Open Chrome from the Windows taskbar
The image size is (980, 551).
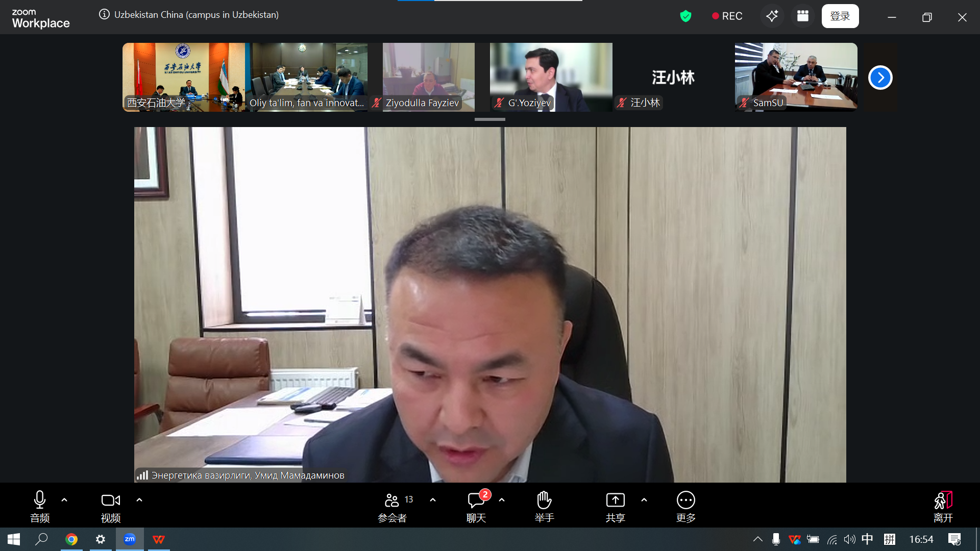[x=71, y=539]
